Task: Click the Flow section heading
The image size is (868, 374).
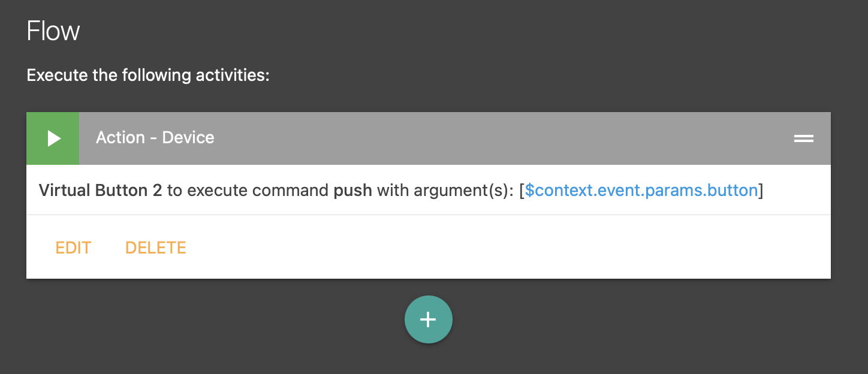Action: coord(53,31)
